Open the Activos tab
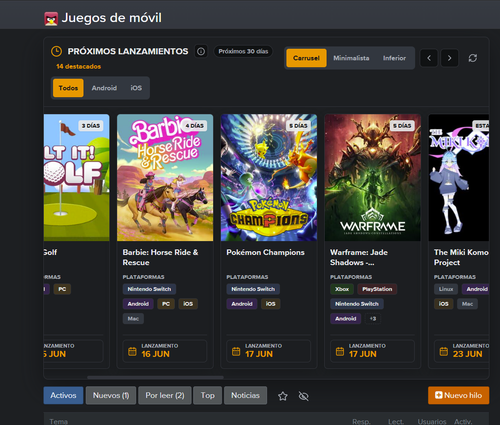 pyautogui.click(x=63, y=395)
